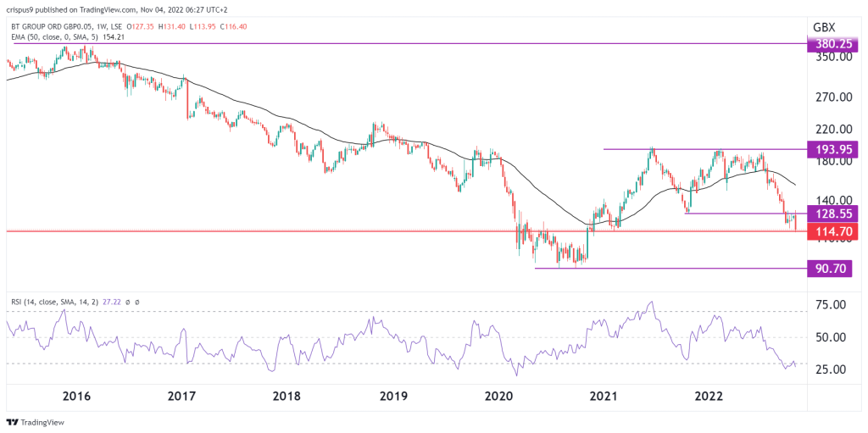Click the 2019 label on time axis

pyautogui.click(x=392, y=397)
